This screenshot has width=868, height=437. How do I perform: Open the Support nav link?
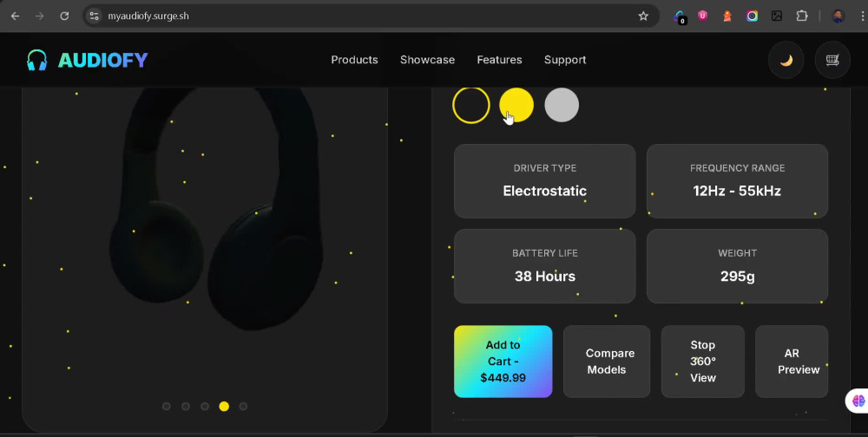[565, 60]
